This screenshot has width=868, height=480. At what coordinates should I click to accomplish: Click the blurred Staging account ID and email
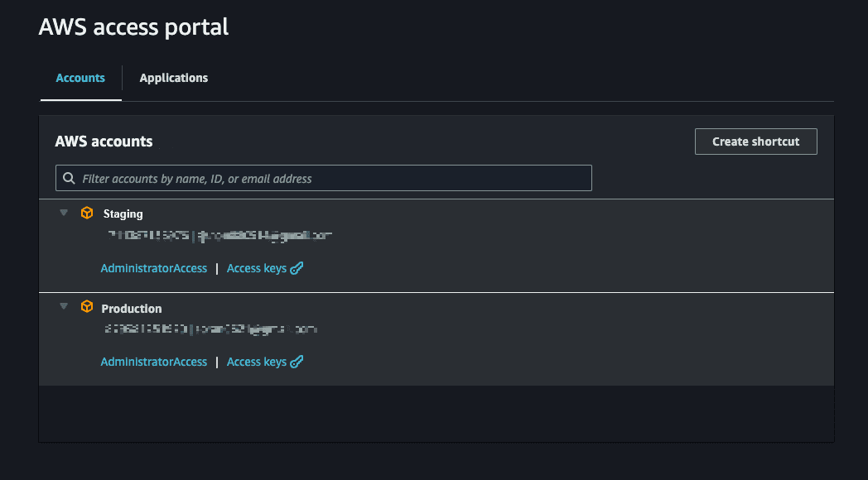[219, 236]
